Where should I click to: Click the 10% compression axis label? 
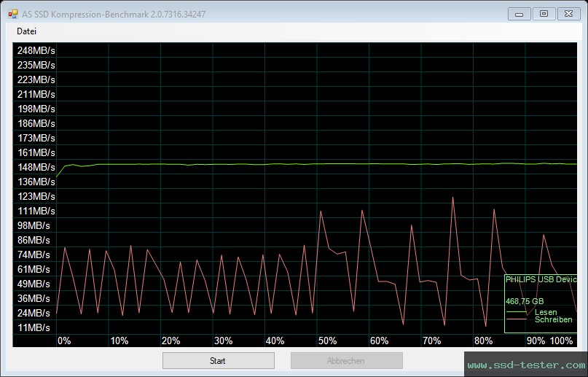point(119,341)
